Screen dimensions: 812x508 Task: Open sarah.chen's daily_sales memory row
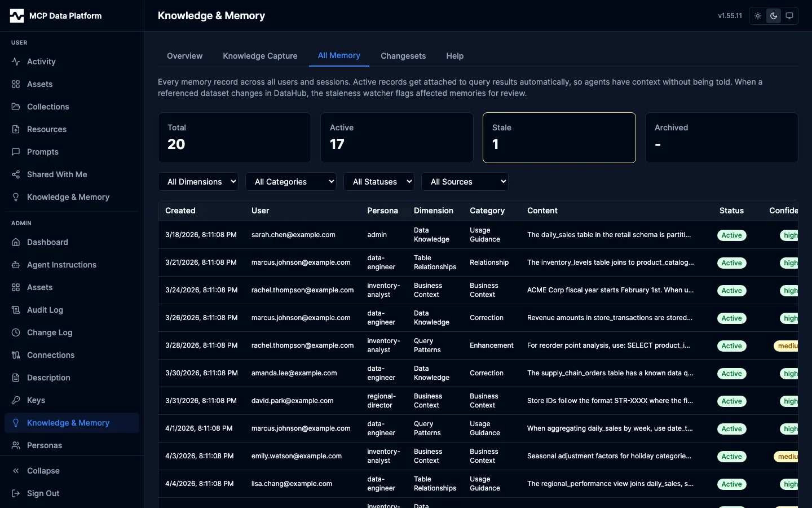(609, 235)
